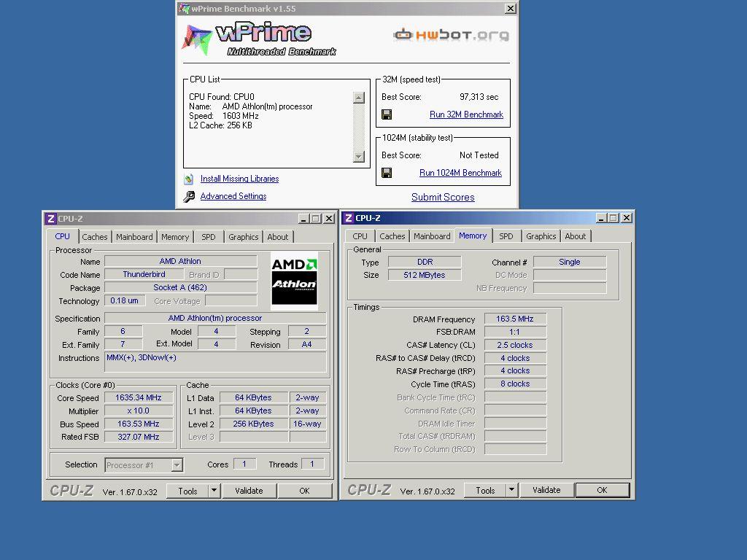The height and width of the screenshot is (560, 747).
Task: Click CPU List scroll down arrow
Action: pos(359,157)
